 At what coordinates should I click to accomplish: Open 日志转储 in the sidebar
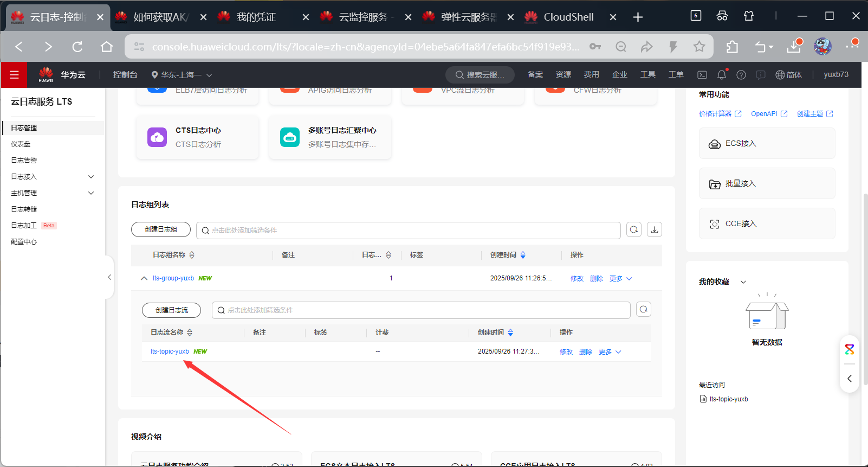coord(24,209)
